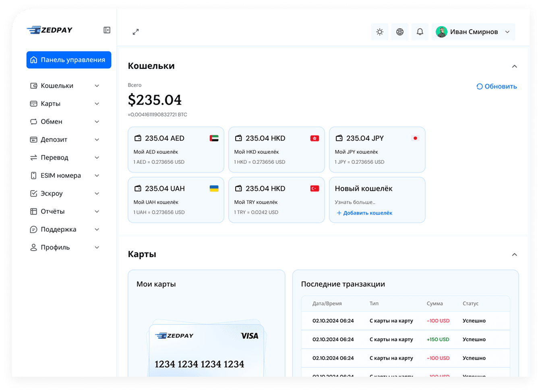Click Кошельки wallet icon in sidebar
Viewport: 542px width, 392px height.
pos(34,86)
